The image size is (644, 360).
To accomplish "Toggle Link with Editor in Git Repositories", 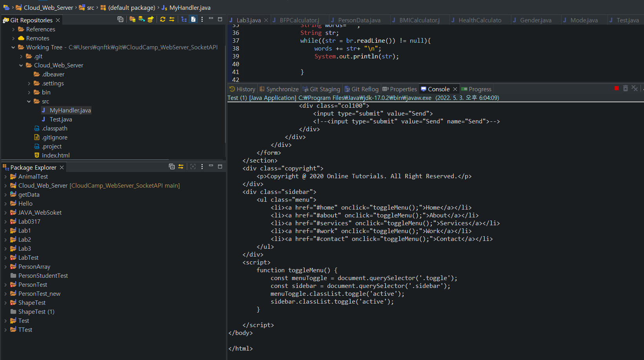I will click(193, 20).
